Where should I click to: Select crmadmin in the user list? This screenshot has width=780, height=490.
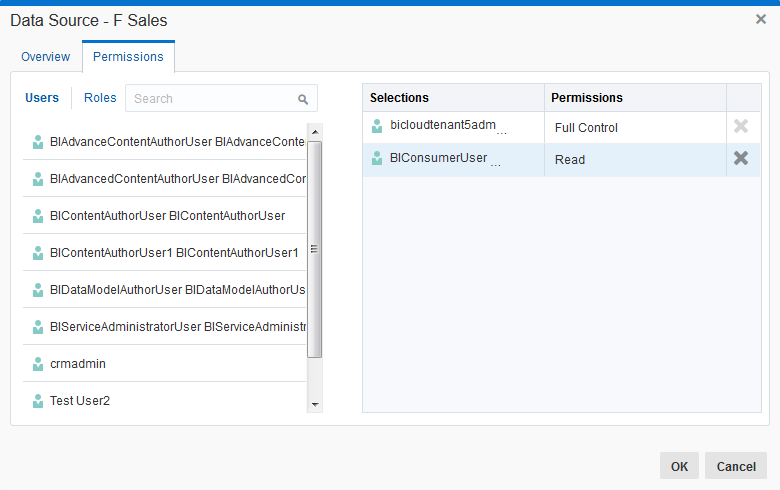tap(165, 364)
